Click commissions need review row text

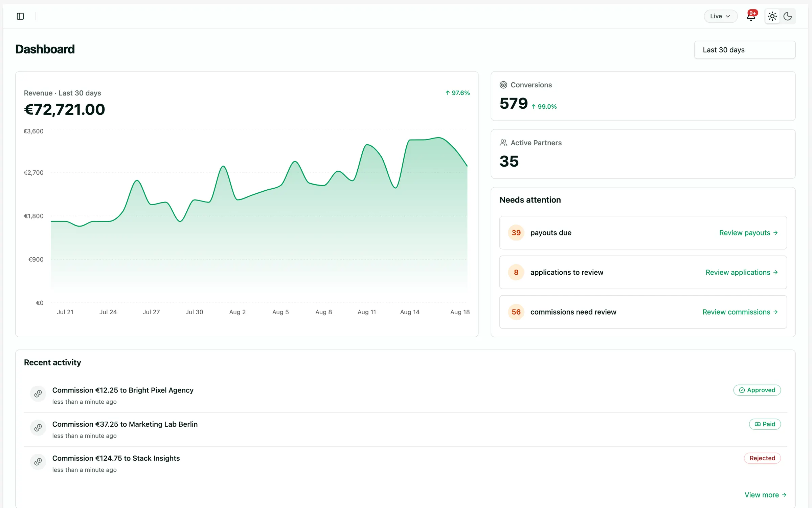(573, 312)
